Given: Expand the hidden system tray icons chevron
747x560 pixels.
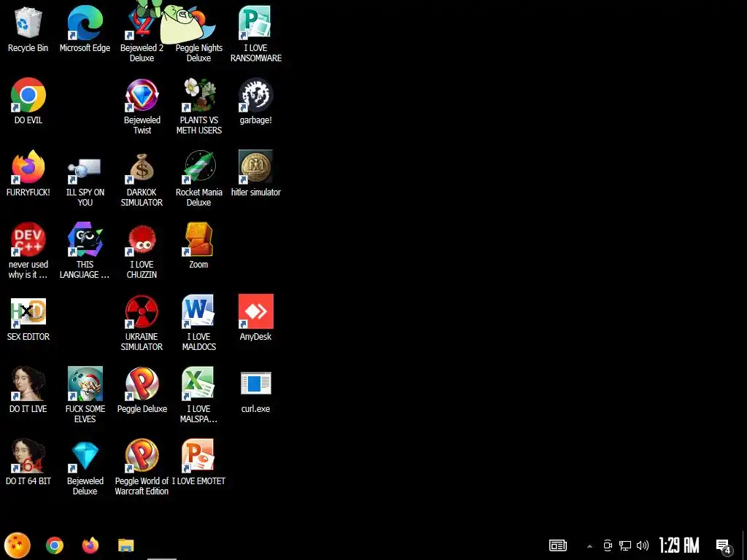Looking at the screenshot, I should pos(589,546).
